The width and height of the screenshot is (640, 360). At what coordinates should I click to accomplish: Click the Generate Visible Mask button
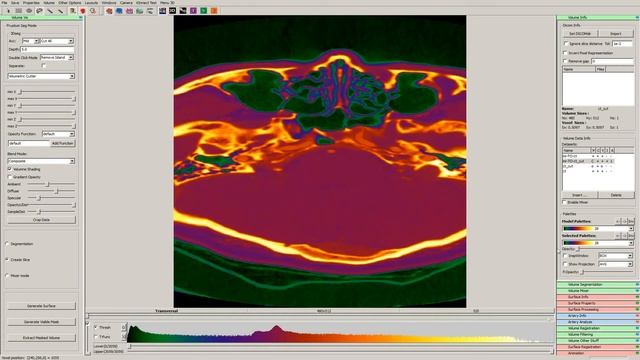(41, 322)
